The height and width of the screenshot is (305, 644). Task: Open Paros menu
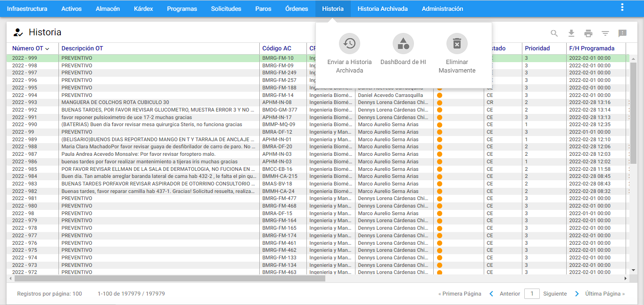(x=263, y=8)
